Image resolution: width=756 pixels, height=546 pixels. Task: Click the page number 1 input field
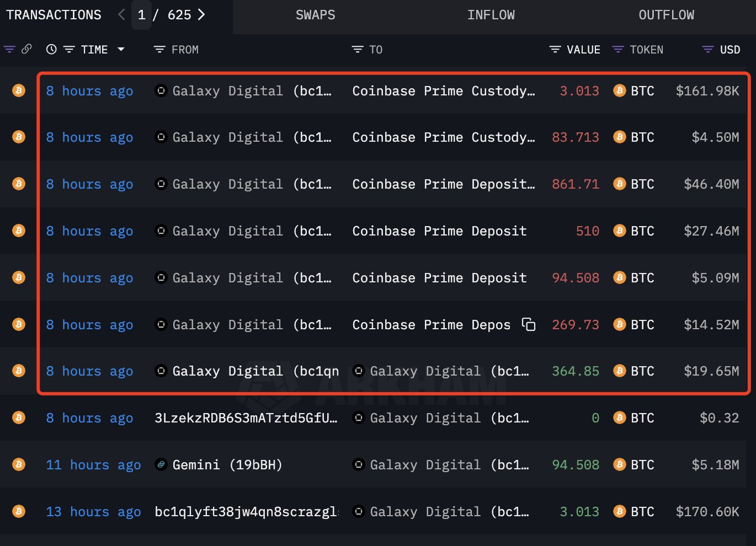pos(142,15)
